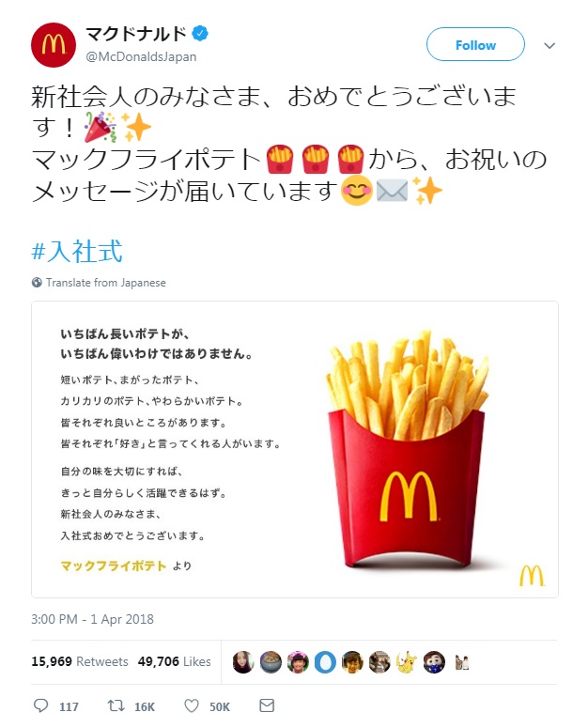Follow the McDonaldsJapan account
588x728 pixels.
coord(475,44)
